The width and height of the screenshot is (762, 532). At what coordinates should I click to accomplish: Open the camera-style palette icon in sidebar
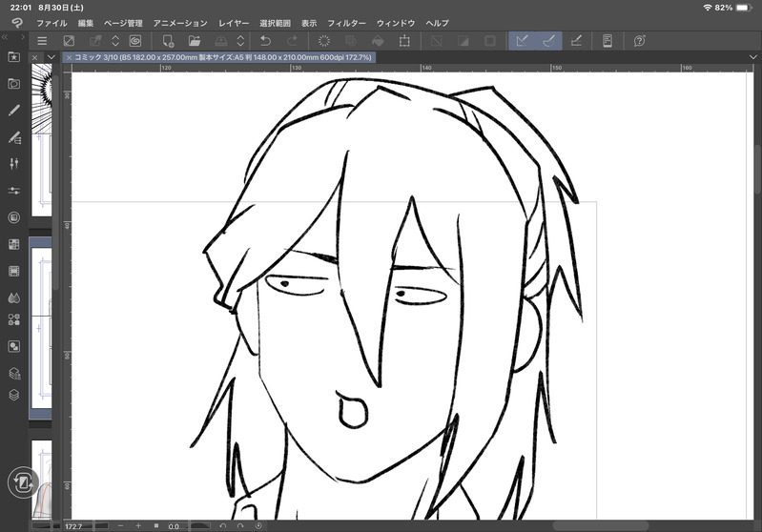pyautogui.click(x=14, y=84)
